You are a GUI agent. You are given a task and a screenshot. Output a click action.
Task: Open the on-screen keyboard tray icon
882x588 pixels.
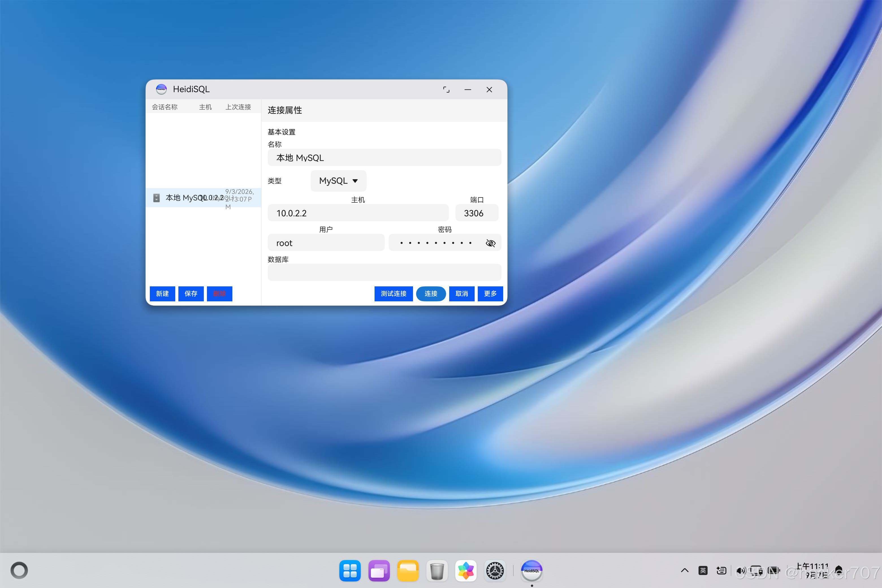[x=721, y=570]
